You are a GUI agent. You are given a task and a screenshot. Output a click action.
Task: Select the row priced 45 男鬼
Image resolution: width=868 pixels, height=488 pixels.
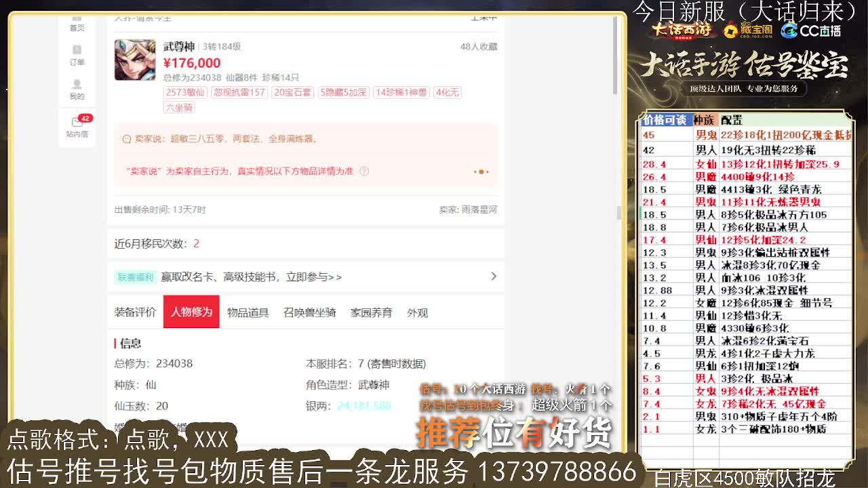tap(747, 136)
